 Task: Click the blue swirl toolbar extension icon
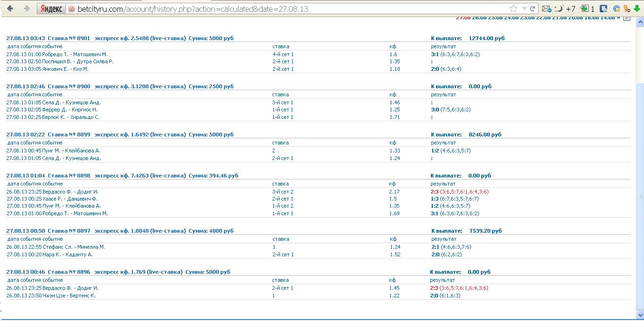pos(616,8)
